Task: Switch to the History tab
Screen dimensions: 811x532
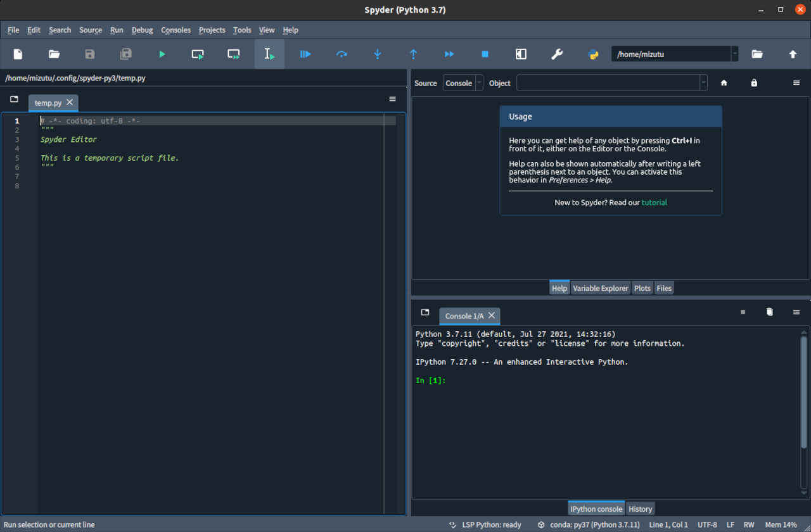Action: coord(641,509)
